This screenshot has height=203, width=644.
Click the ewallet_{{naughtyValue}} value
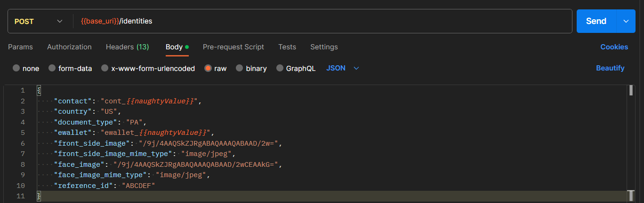pos(155,133)
